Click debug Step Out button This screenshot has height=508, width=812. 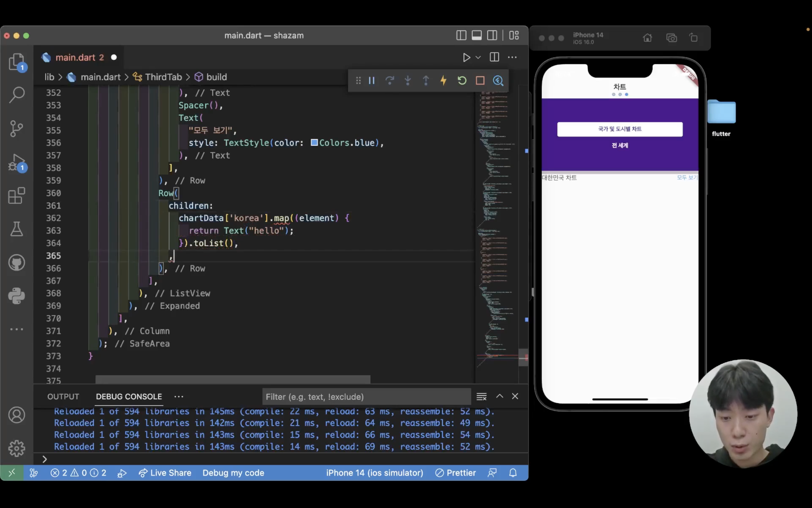click(x=426, y=81)
